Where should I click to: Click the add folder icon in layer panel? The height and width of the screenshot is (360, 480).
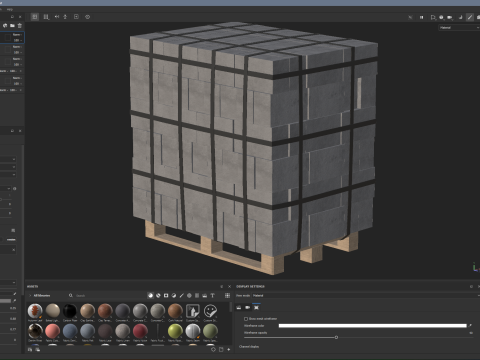(x=12, y=25)
